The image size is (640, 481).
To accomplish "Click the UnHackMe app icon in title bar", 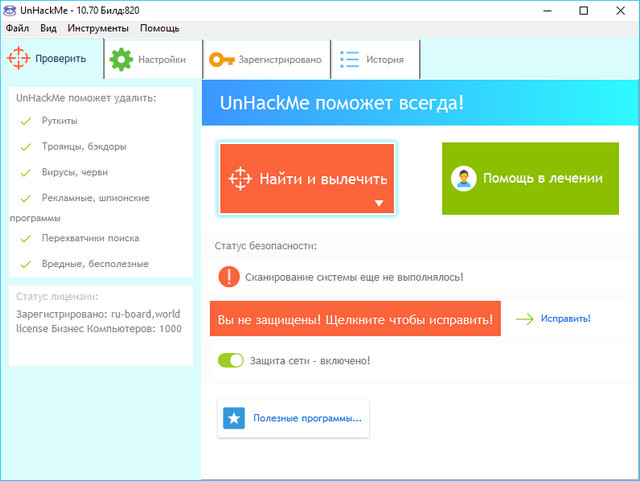I will [x=9, y=9].
